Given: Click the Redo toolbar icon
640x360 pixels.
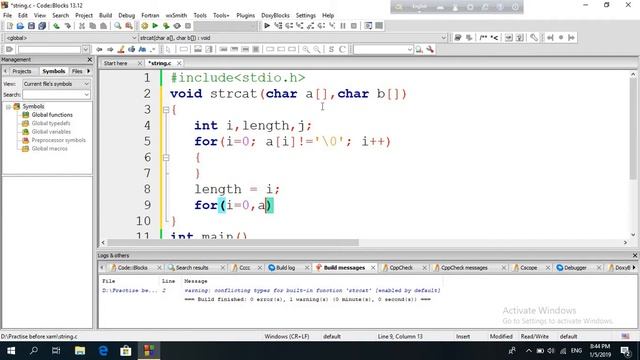Looking at the screenshot, I should pyautogui.click(x=67, y=26).
